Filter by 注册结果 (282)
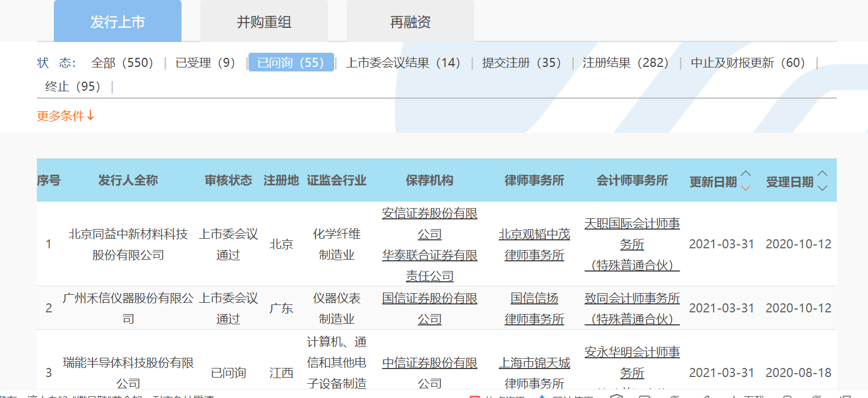868x398 pixels. click(x=626, y=62)
